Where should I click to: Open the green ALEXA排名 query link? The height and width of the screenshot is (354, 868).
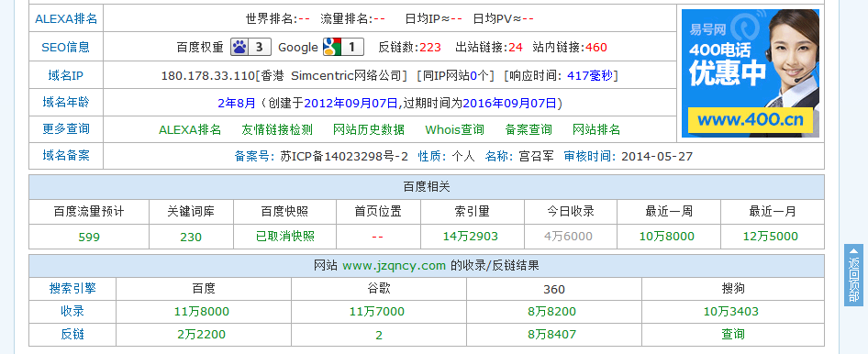click(190, 129)
